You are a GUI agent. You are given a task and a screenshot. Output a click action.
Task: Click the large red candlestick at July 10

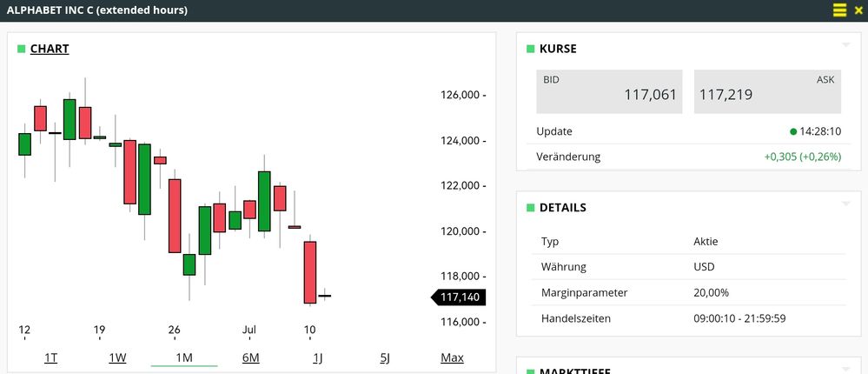tap(309, 272)
